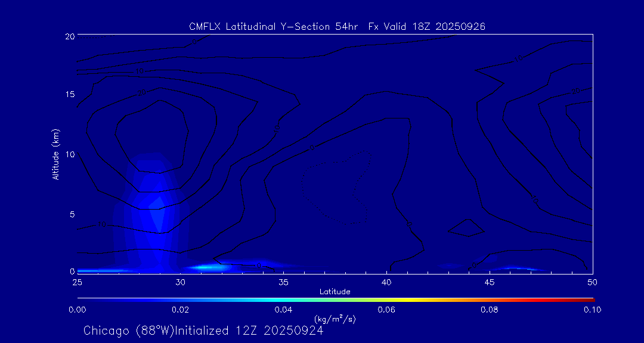Click the Latitude x-axis label
The image size is (644, 343).
click(x=335, y=292)
